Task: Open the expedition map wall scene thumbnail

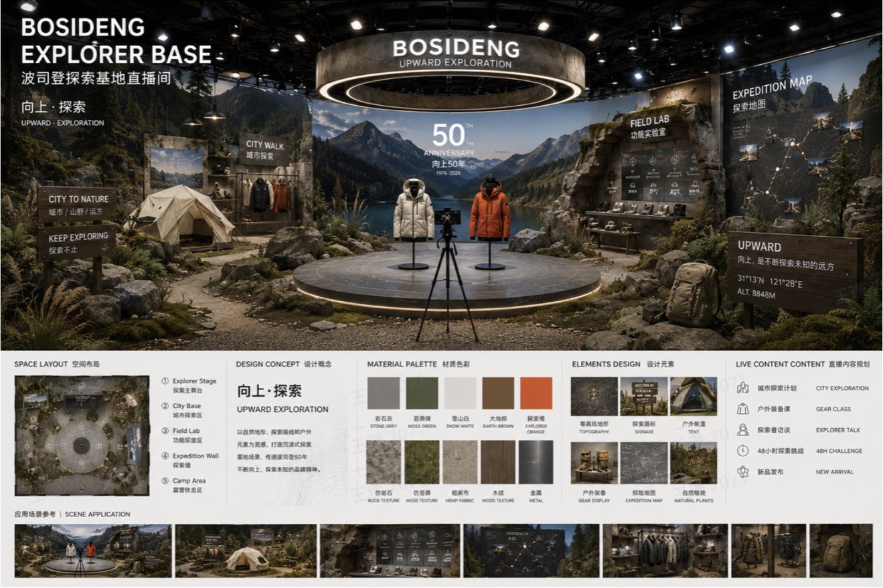Action: [x=531, y=551]
